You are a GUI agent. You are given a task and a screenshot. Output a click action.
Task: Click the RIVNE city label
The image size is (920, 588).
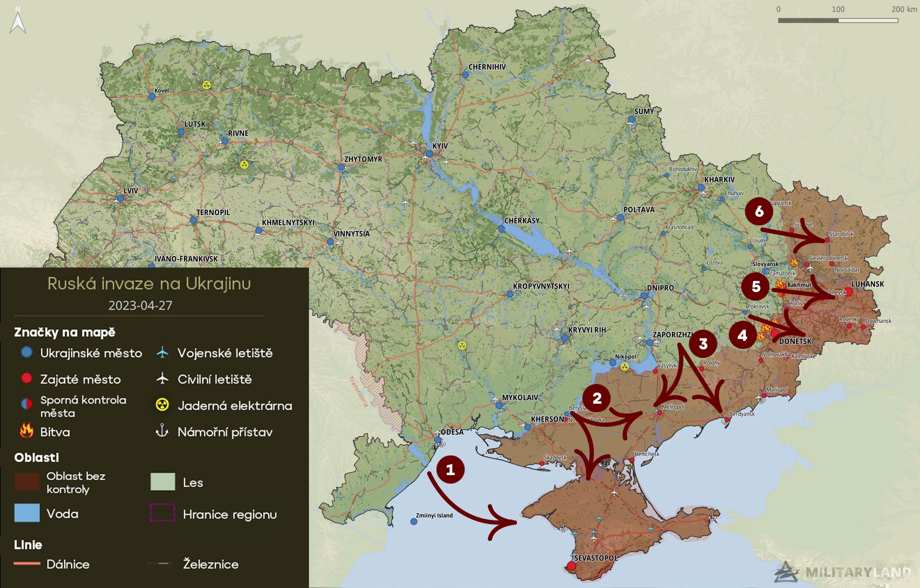coord(238,133)
